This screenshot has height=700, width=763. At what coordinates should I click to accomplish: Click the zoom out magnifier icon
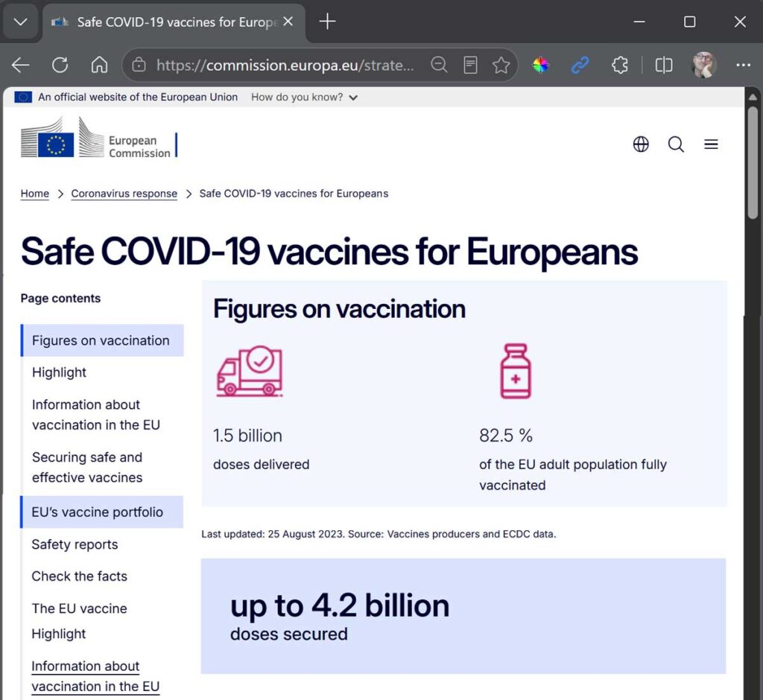tap(439, 65)
